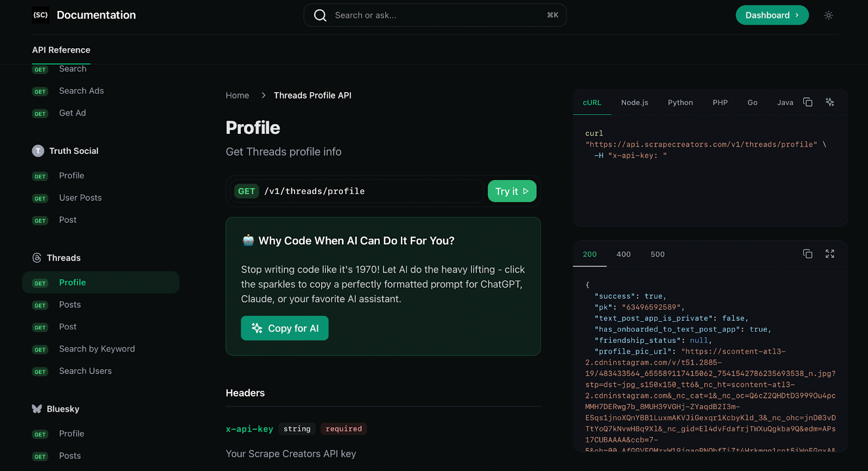Open Bluesky Posts endpoint
Viewport: 868px width, 471px height.
click(70, 456)
